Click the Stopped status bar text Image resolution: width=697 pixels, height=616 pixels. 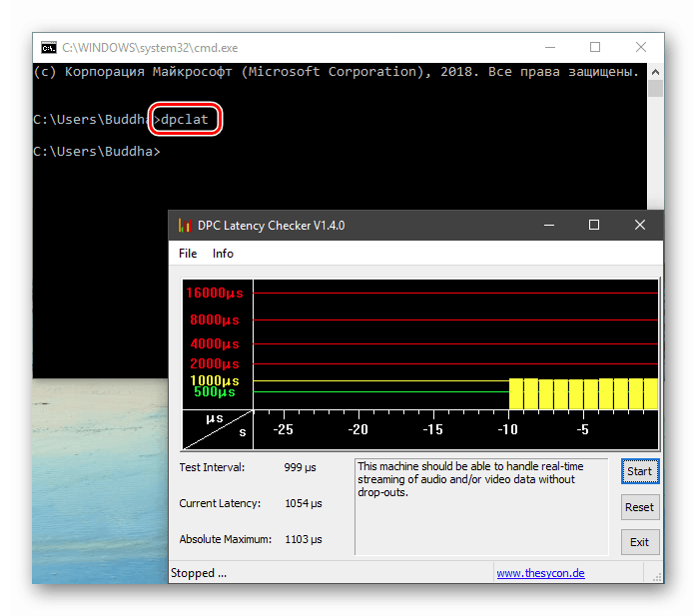199,573
